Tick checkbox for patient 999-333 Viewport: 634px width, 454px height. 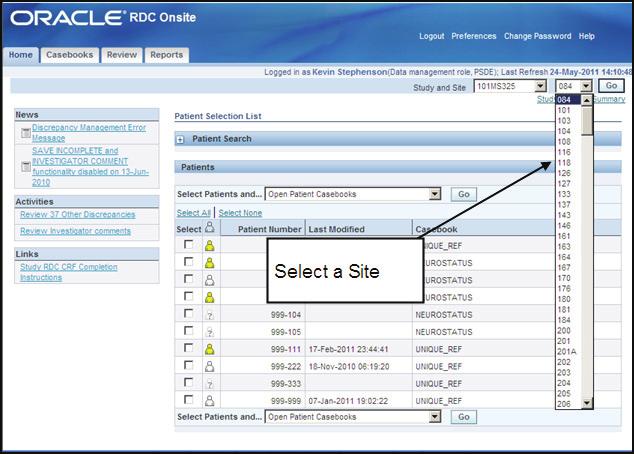(x=188, y=382)
